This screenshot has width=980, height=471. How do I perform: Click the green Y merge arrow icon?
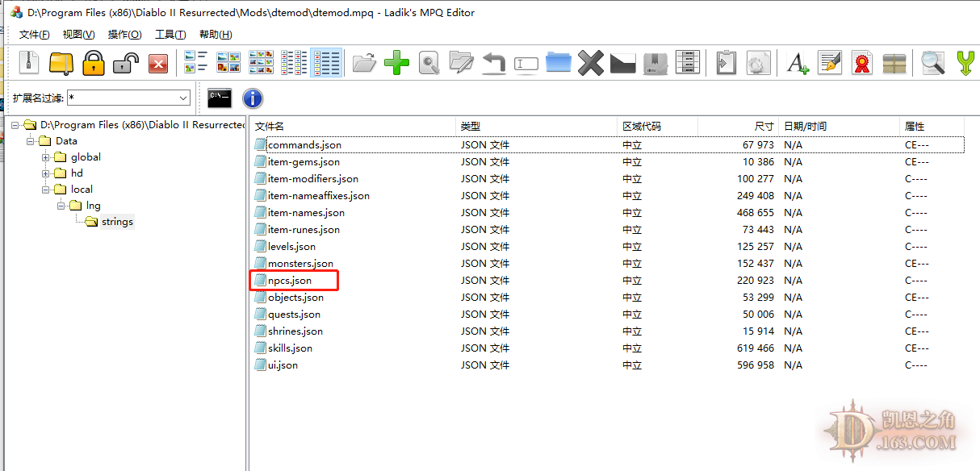[965, 63]
